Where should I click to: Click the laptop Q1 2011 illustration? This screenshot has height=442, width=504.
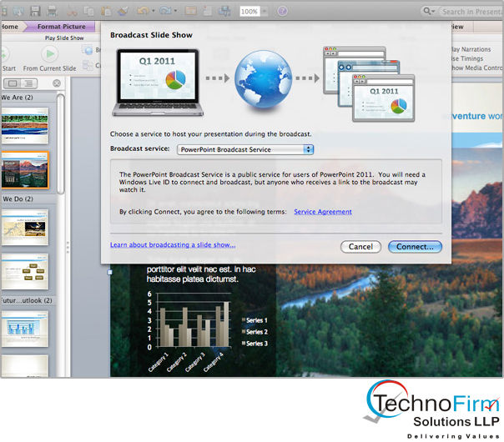click(x=158, y=83)
